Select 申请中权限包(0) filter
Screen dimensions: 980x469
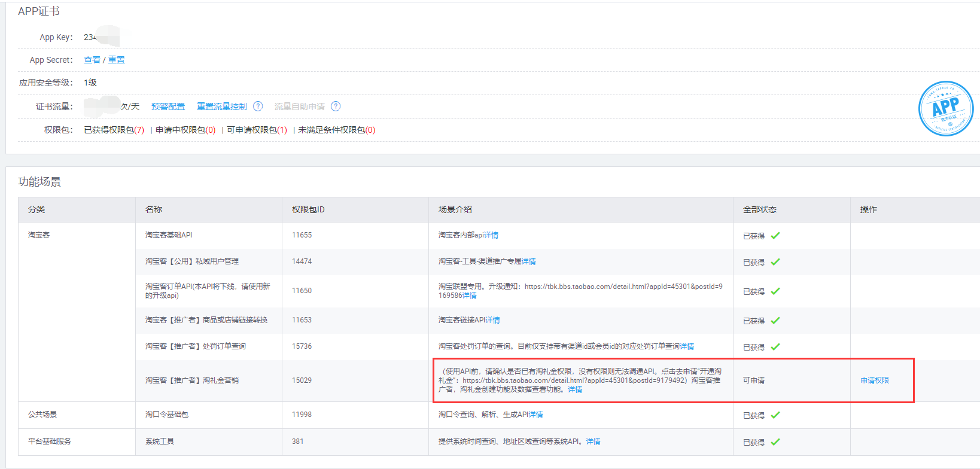[185, 130]
